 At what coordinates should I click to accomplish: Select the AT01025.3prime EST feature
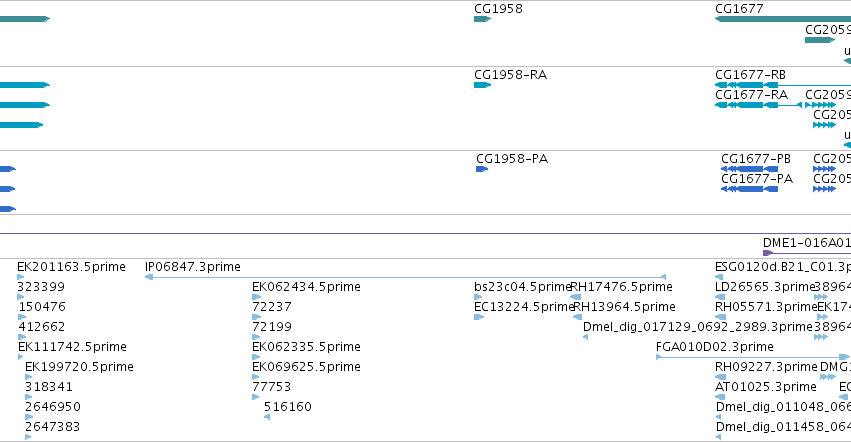click(720, 397)
